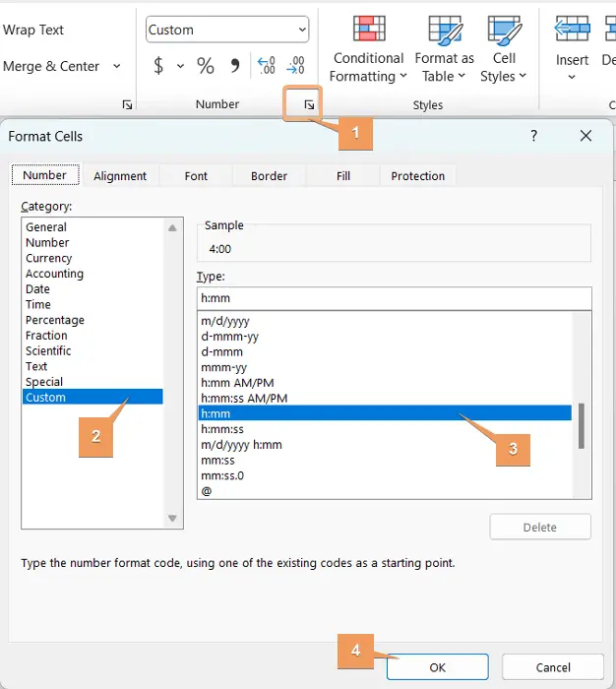Click the Type format code field
The image size is (616, 689).
(x=394, y=299)
